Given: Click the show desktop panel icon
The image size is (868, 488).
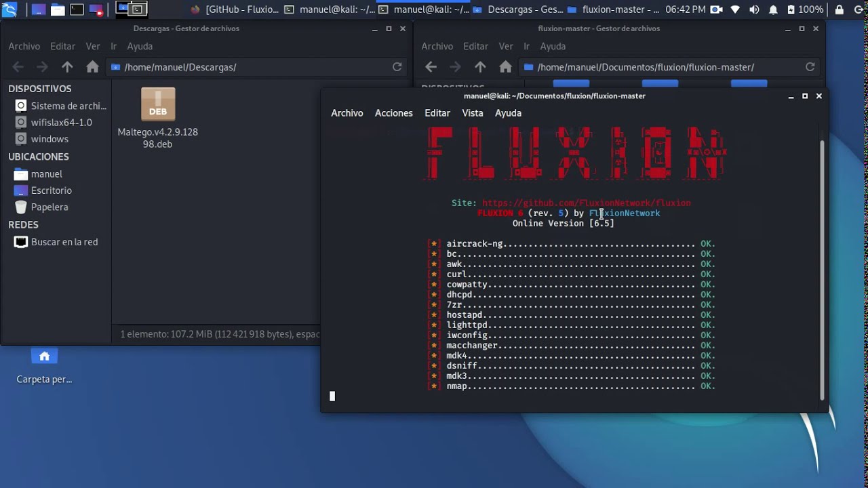Looking at the screenshot, I should tap(39, 9).
